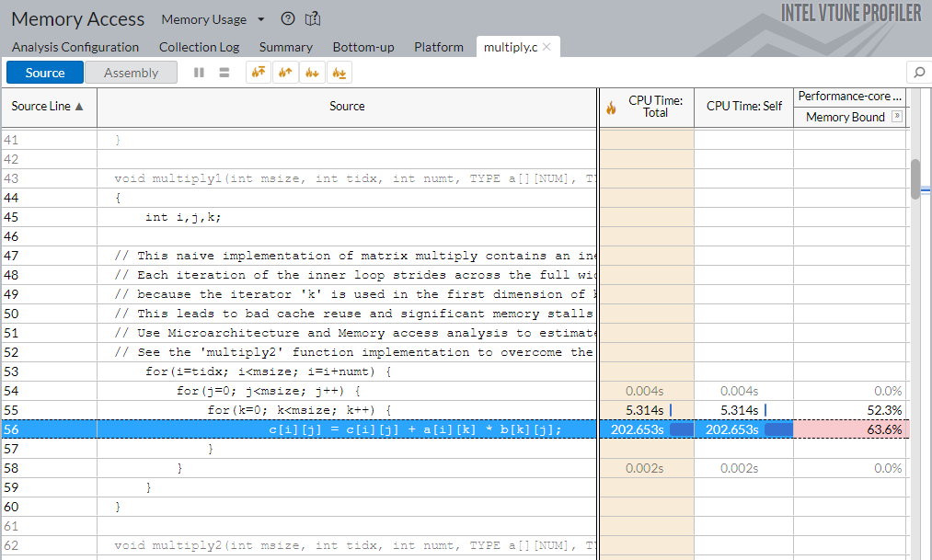
Task: Click the 202.653s CPU Time: Self value
Action: (731, 429)
